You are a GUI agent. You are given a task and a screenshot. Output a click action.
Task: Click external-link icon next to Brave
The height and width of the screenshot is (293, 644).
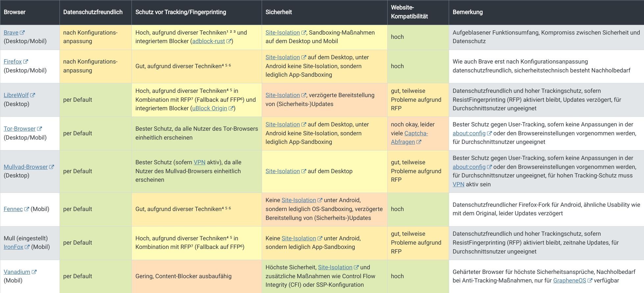22,33
